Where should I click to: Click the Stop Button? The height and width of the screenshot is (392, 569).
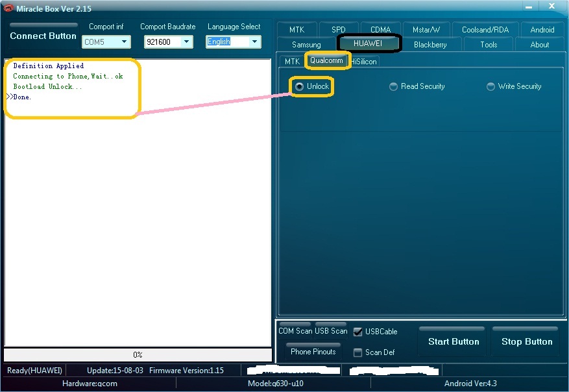point(527,341)
